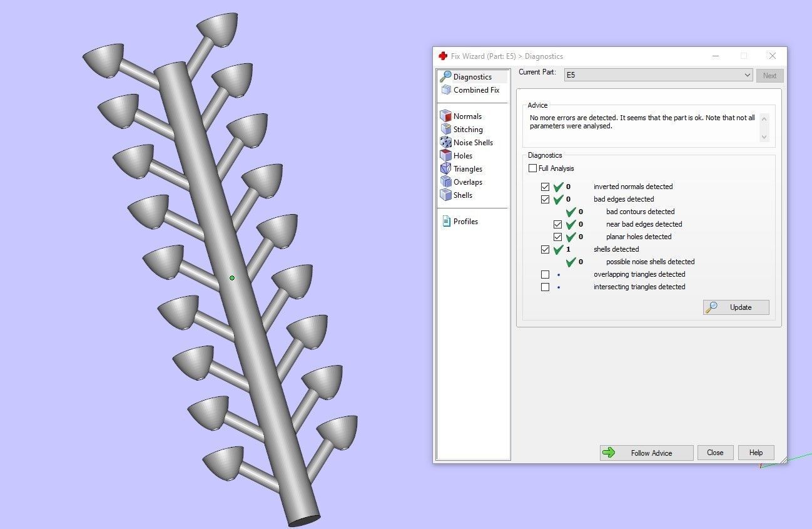812x529 pixels.
Task: Click the Noise Shells icon
Action: 445,142
